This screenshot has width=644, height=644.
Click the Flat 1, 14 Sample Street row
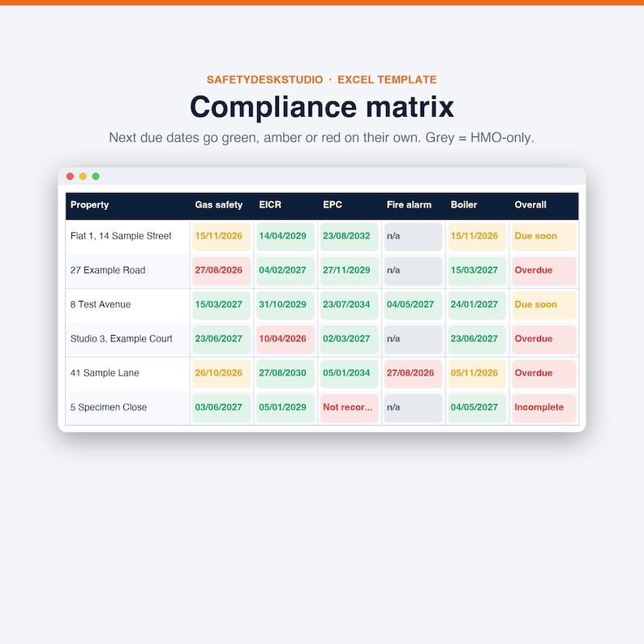[x=322, y=237]
